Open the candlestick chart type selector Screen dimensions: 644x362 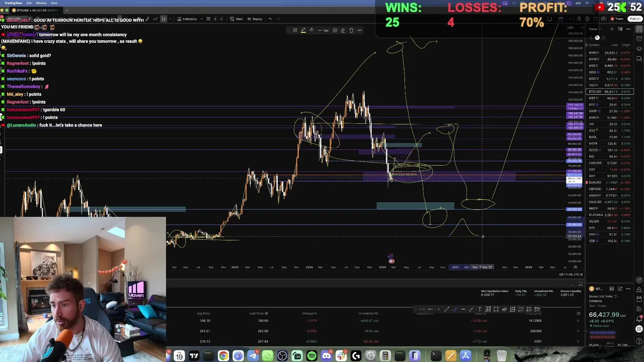[x=164, y=19]
